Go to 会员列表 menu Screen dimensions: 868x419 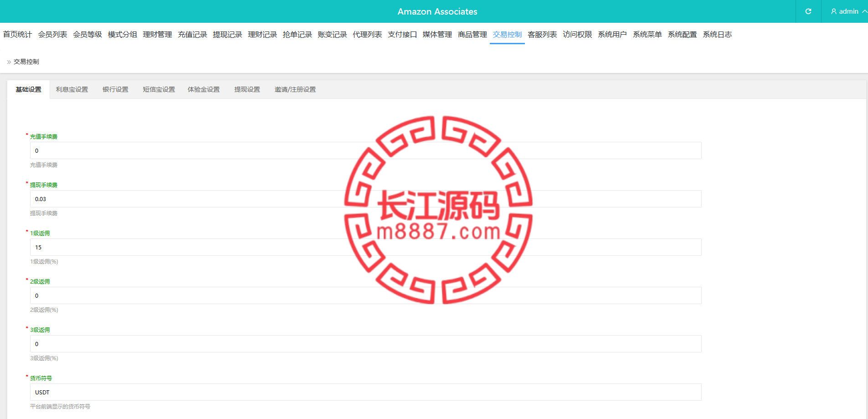point(52,35)
